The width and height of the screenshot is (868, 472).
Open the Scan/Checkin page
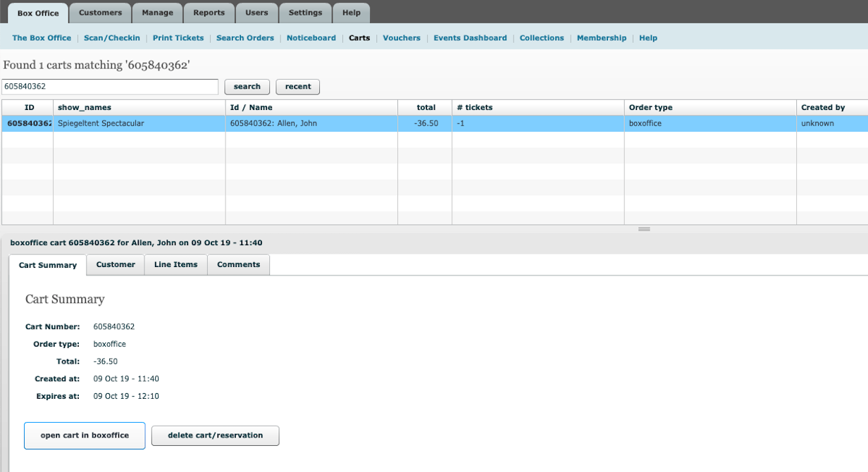click(112, 38)
